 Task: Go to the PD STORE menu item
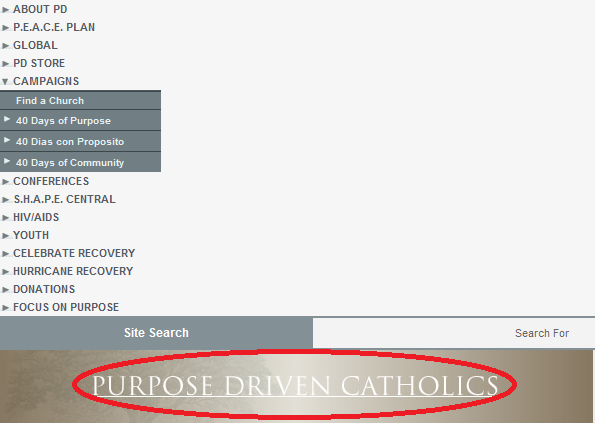(39, 63)
